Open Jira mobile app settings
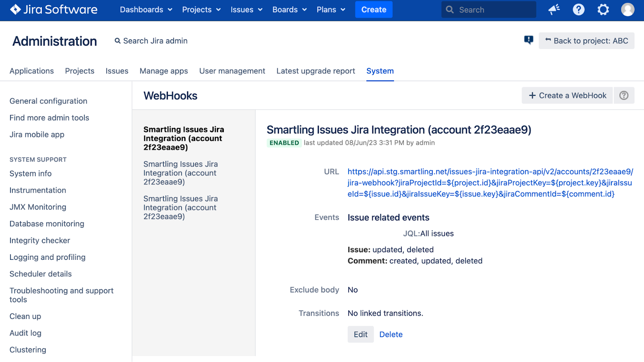 tap(37, 135)
